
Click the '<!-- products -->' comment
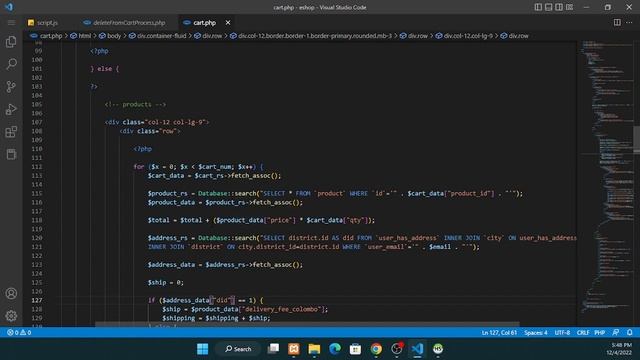click(x=135, y=104)
